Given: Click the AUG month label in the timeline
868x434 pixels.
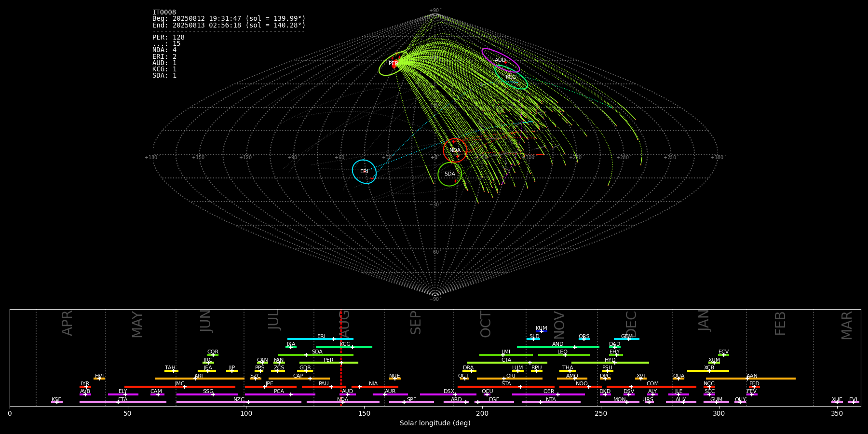Looking at the screenshot, I should click(x=345, y=323).
